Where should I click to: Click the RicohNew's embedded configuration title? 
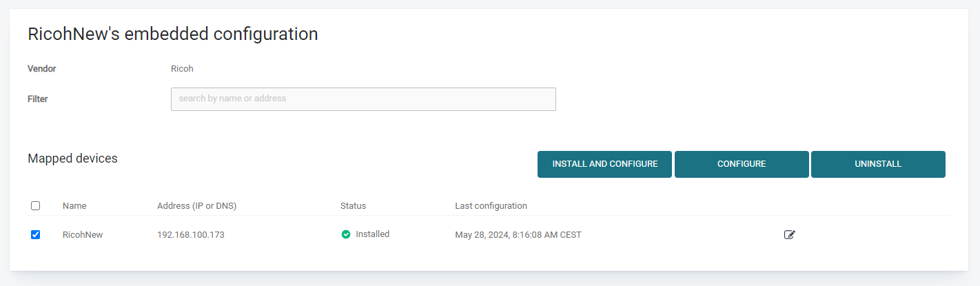(x=172, y=34)
